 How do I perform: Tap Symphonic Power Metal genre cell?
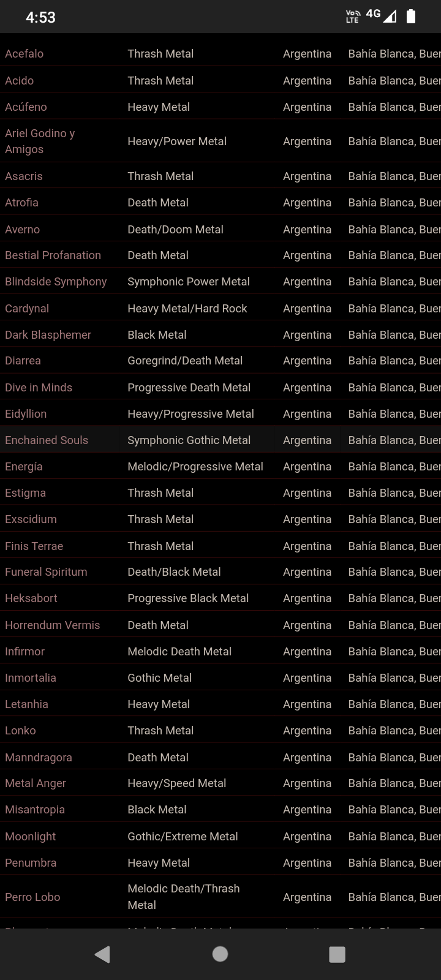pos(189,282)
